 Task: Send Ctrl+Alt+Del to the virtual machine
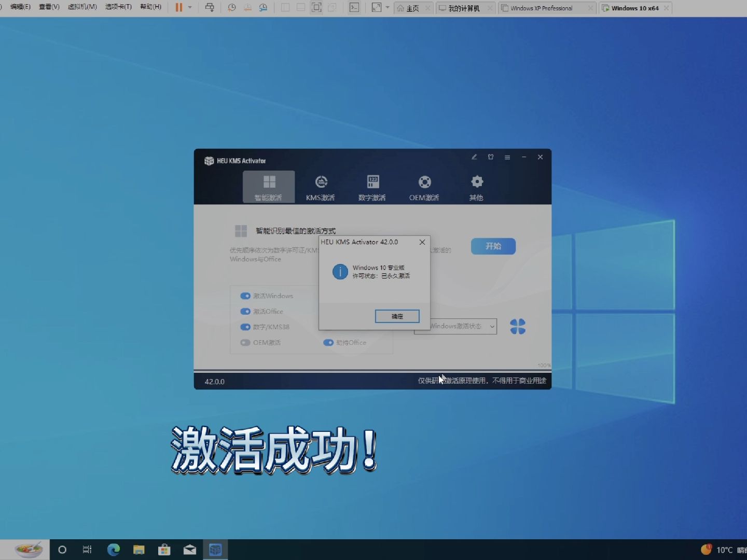(210, 7)
